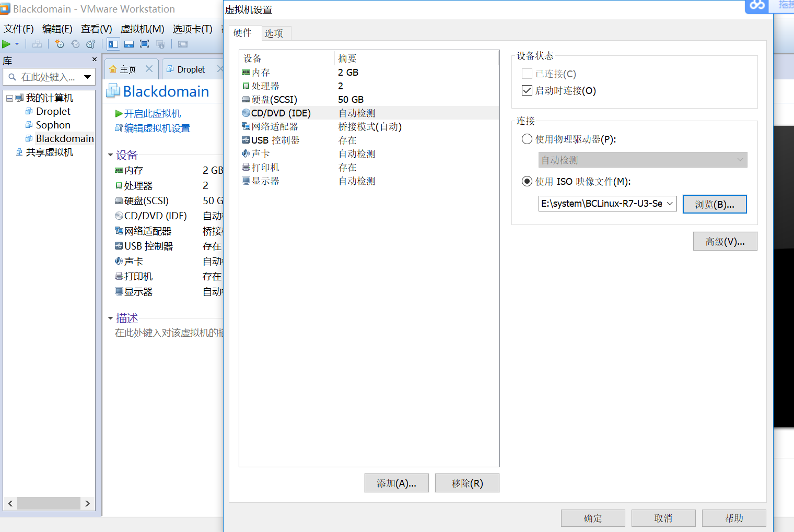Click the 浏览(B) button
794x532 pixels.
(715, 204)
